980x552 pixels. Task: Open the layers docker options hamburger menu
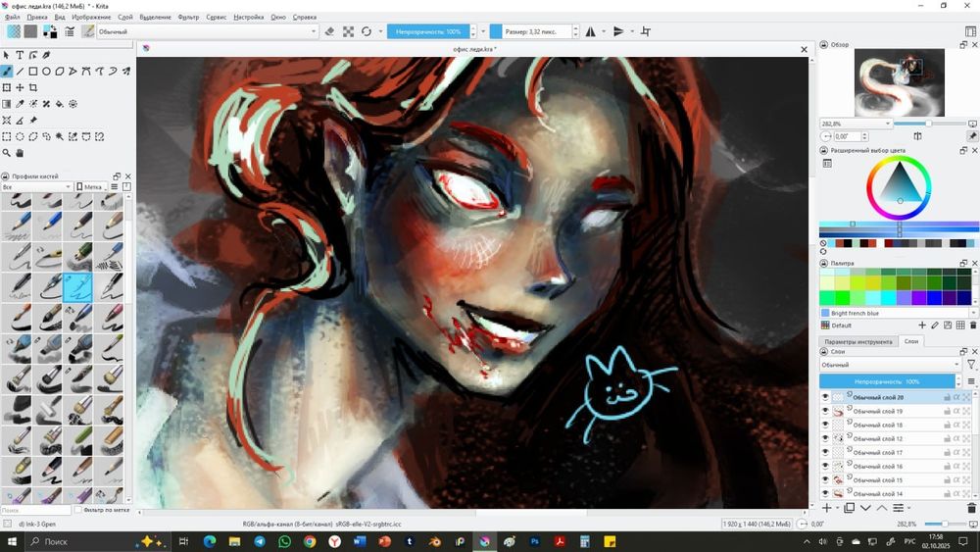[x=971, y=381]
